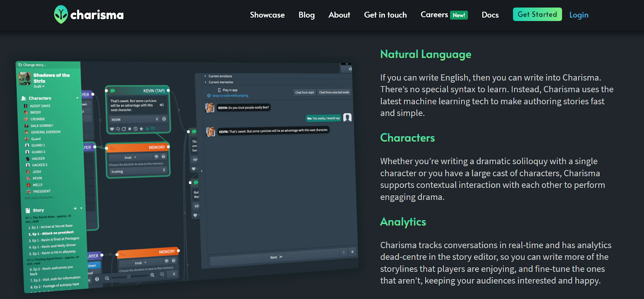Select character DALE DOWNEY
This screenshot has width=644, height=299.
point(39,126)
